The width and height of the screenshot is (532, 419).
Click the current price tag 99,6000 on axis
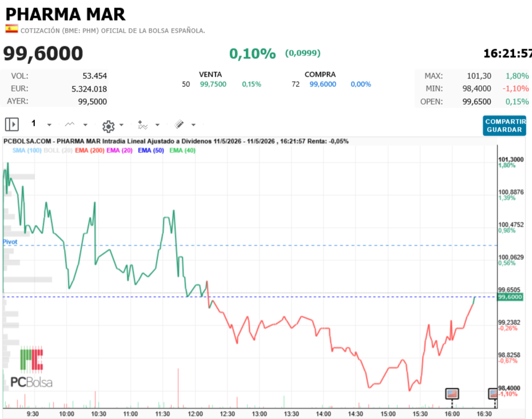(510, 297)
